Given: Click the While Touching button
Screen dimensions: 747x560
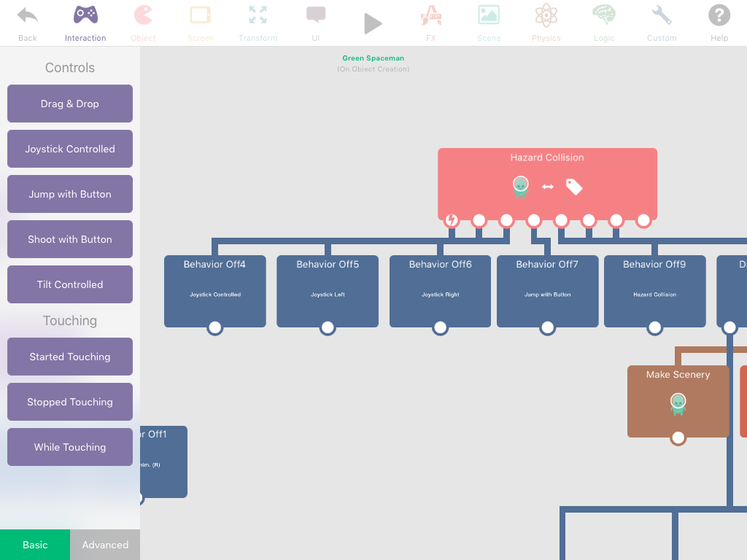Looking at the screenshot, I should (x=70, y=447).
